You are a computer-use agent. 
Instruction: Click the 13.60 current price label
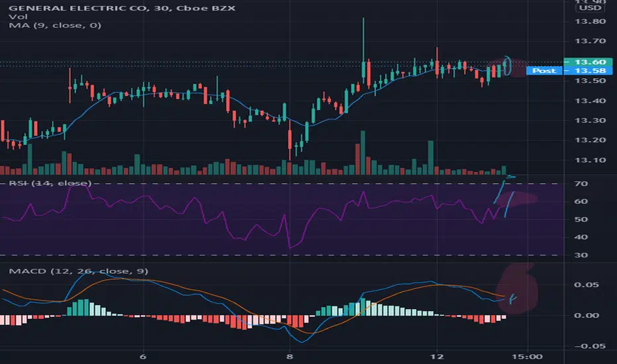click(588, 62)
